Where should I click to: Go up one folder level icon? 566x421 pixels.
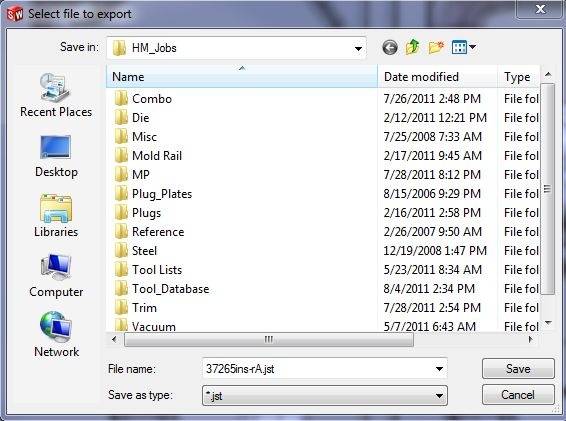click(413, 47)
